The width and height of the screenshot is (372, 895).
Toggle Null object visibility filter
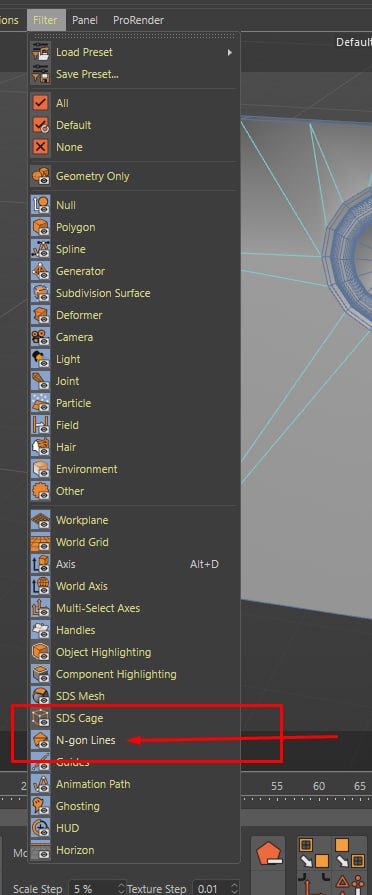pyautogui.click(x=134, y=205)
